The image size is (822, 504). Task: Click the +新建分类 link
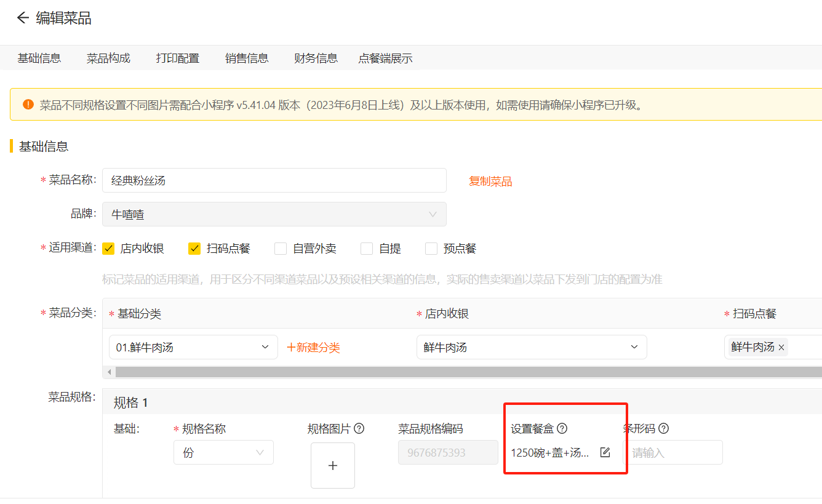[x=314, y=348]
